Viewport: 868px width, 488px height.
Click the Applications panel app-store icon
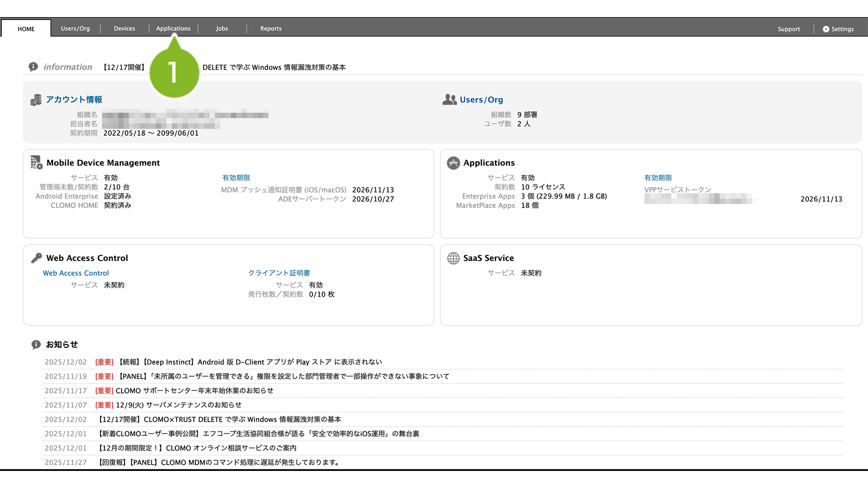453,163
